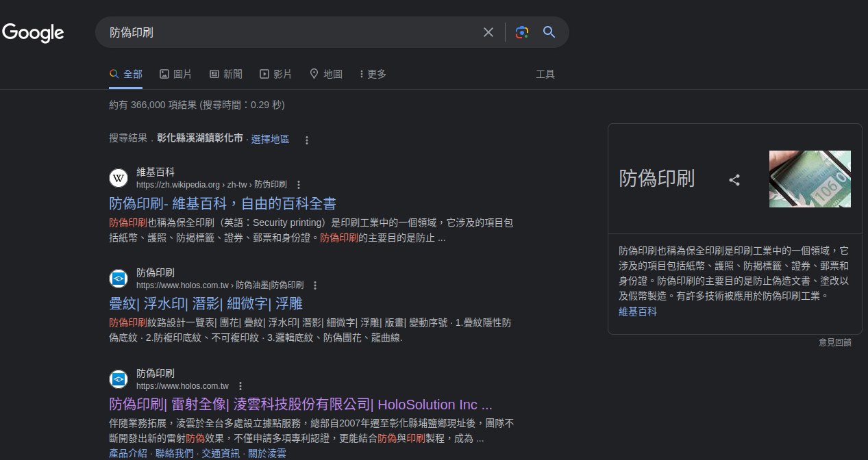Click into the search input field
The width and height of the screenshot is (868, 460).
pyautogui.click(x=288, y=32)
